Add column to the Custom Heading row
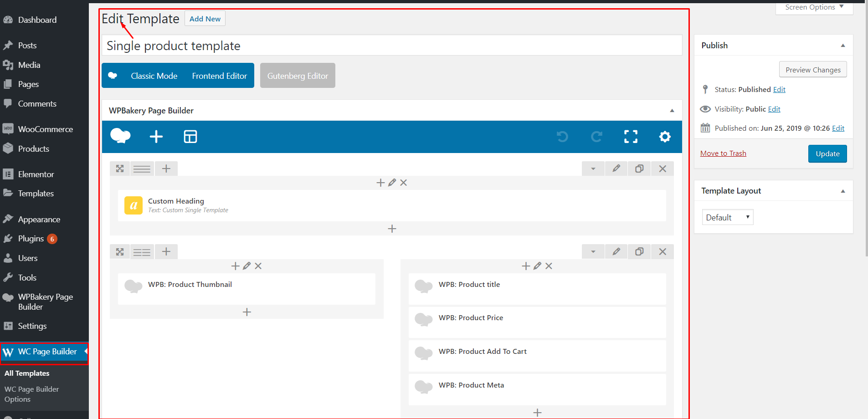Image resolution: width=868 pixels, height=419 pixels. pos(166,169)
